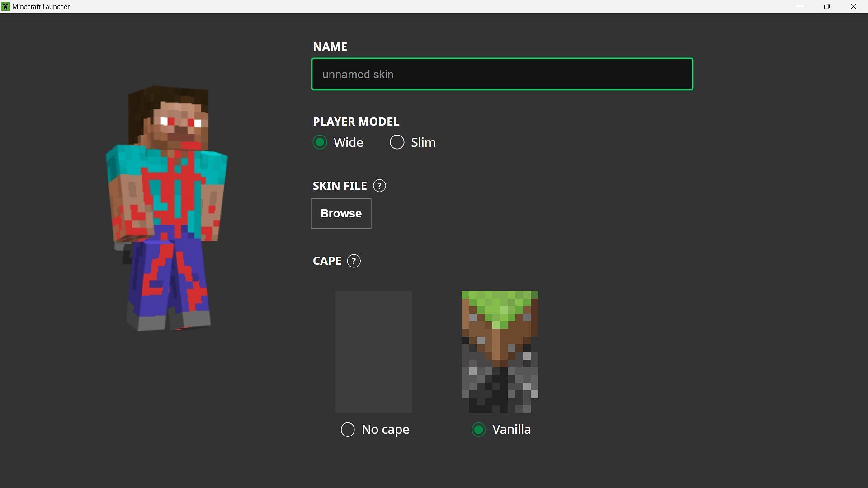Click the No cape label text

click(x=385, y=429)
